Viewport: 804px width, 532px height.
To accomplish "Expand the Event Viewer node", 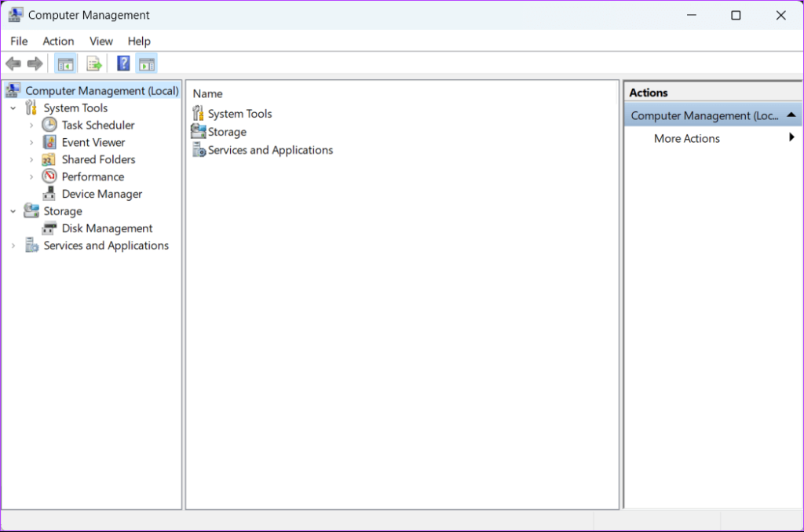I will [x=31, y=142].
